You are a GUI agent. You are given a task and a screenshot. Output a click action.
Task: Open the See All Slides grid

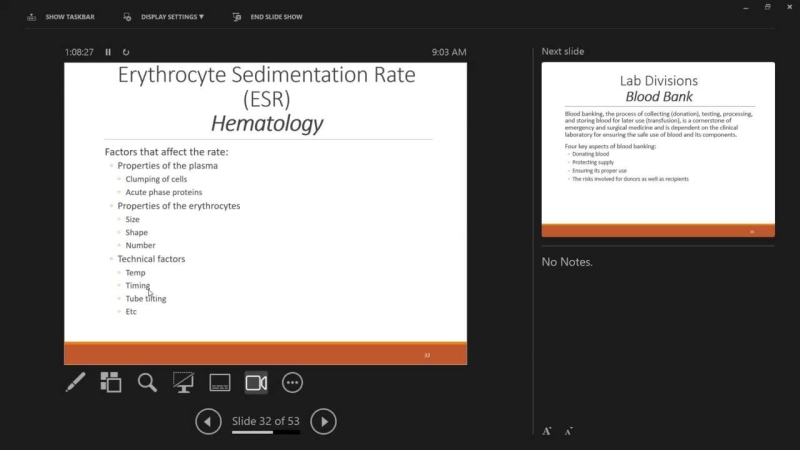coord(111,382)
